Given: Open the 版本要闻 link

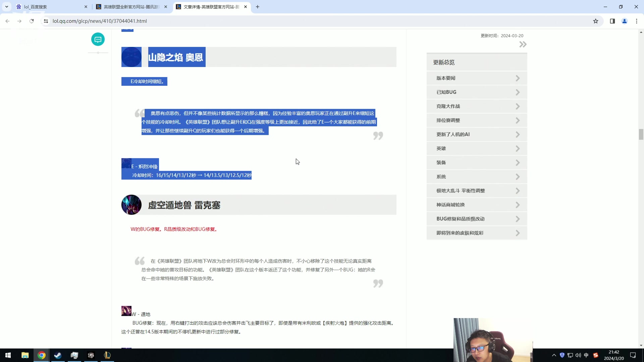Looking at the screenshot, I should tap(446, 78).
